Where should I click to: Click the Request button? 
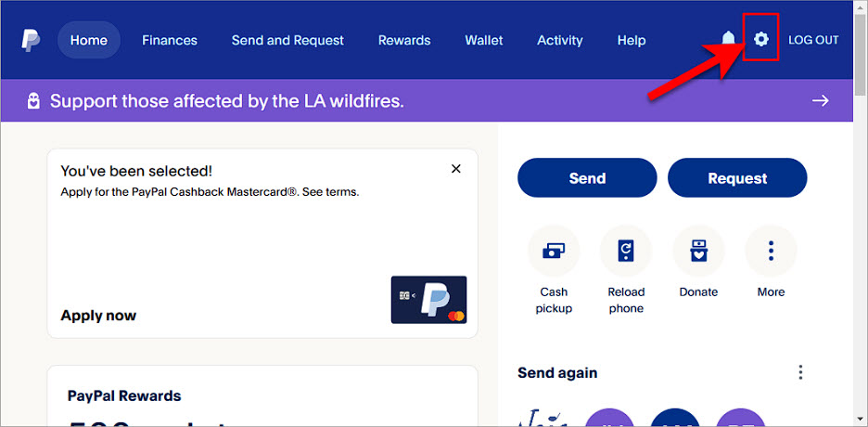(737, 178)
